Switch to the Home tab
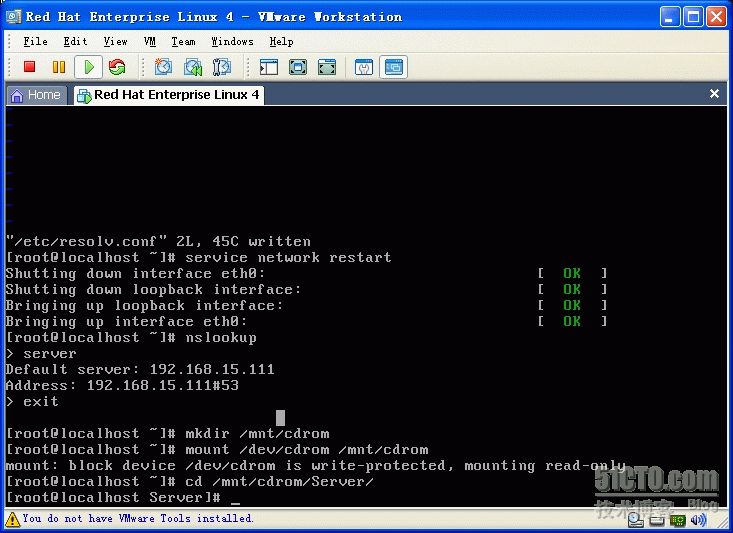 [36, 95]
